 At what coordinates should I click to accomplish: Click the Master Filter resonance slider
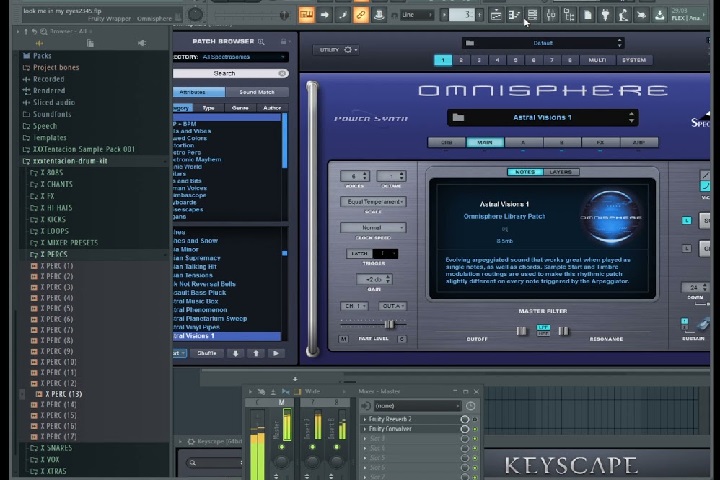pos(563,331)
